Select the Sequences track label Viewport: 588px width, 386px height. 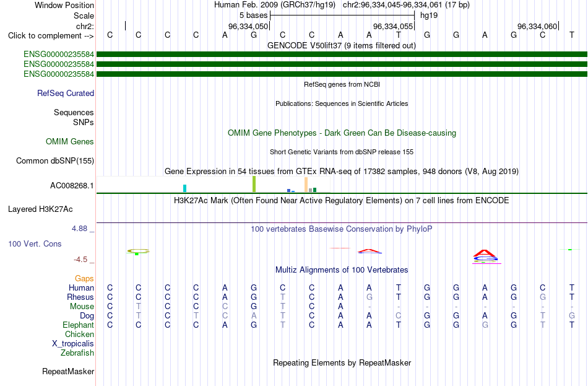click(74, 112)
